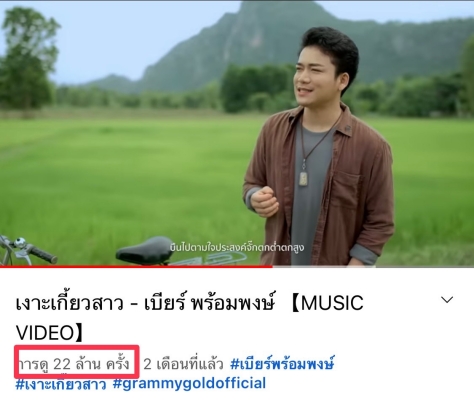This screenshot has width=474, height=400.
Task: Open the #เงาะเกี้ยวสาว hashtag link
Action: pos(61,384)
